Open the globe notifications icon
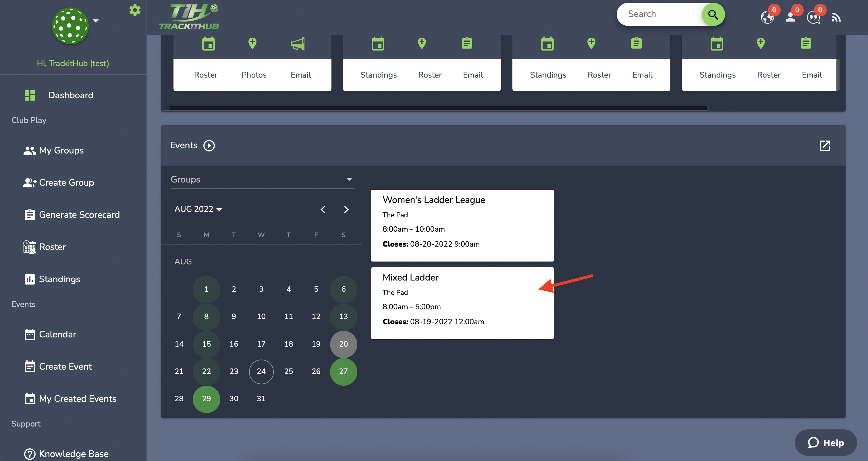This screenshot has width=868, height=461. click(x=767, y=17)
